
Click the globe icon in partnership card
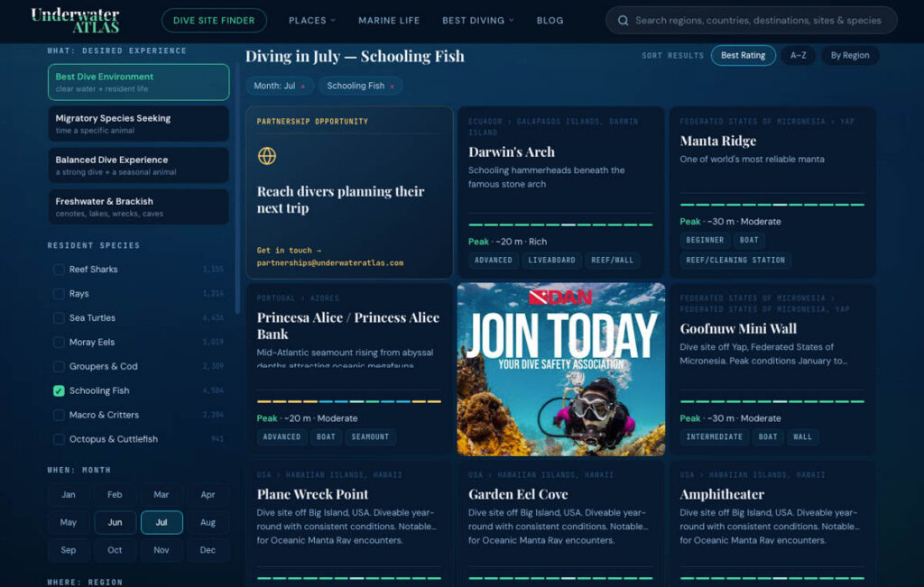point(267,156)
